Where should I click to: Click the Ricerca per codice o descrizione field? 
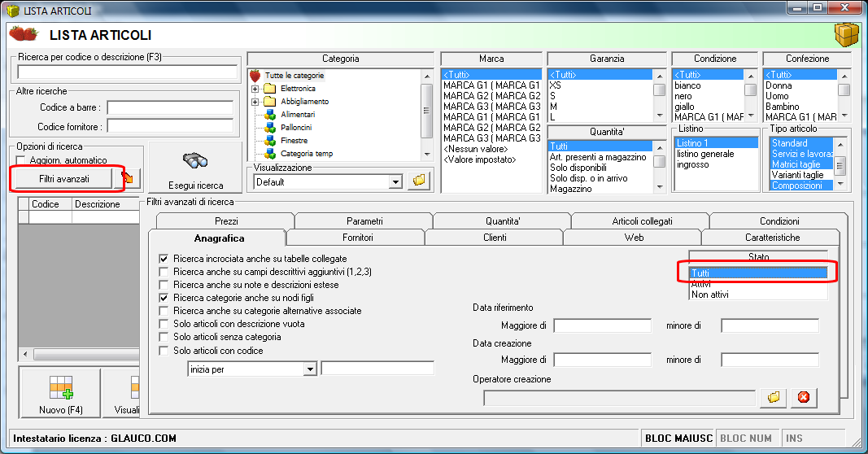(128, 72)
